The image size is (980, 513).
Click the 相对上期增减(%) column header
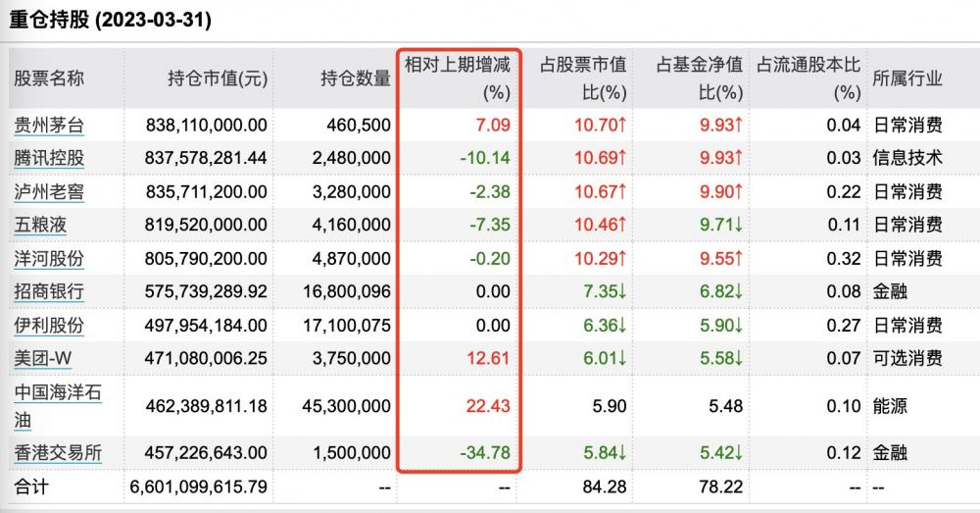click(x=458, y=78)
